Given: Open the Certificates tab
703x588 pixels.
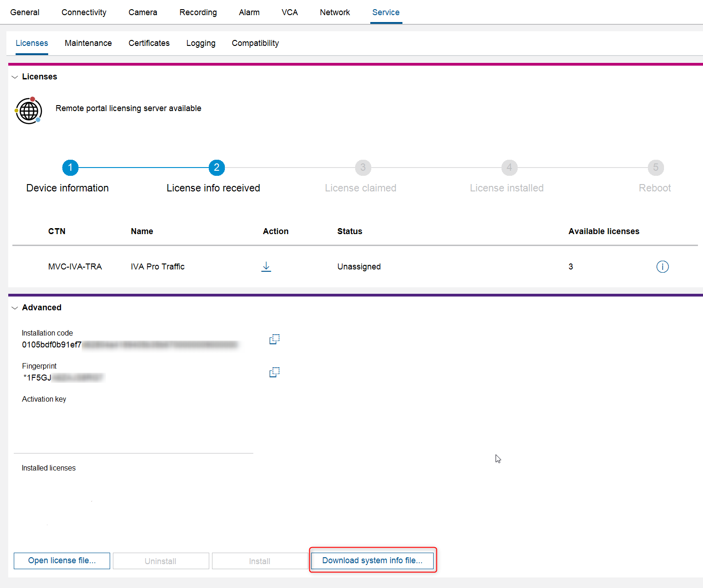Looking at the screenshot, I should 149,43.
